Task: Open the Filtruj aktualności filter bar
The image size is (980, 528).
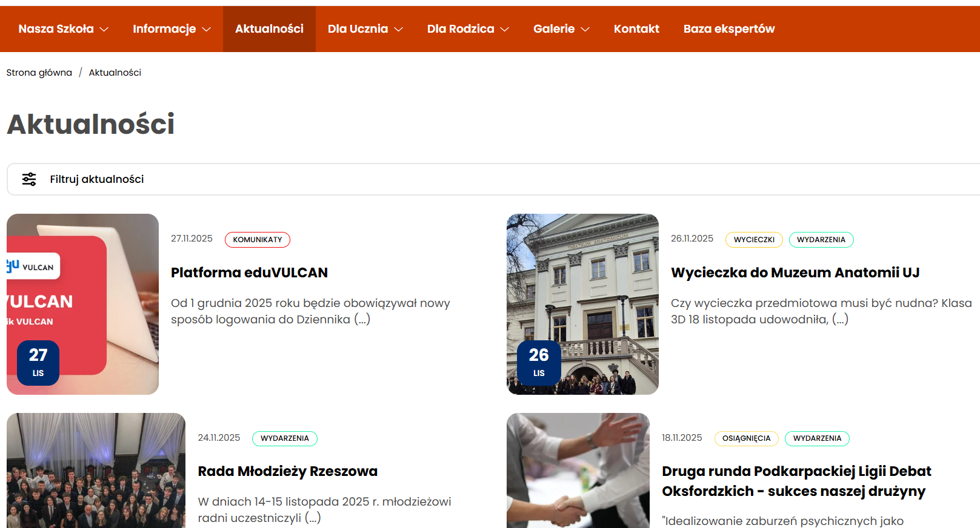Action: [x=97, y=179]
